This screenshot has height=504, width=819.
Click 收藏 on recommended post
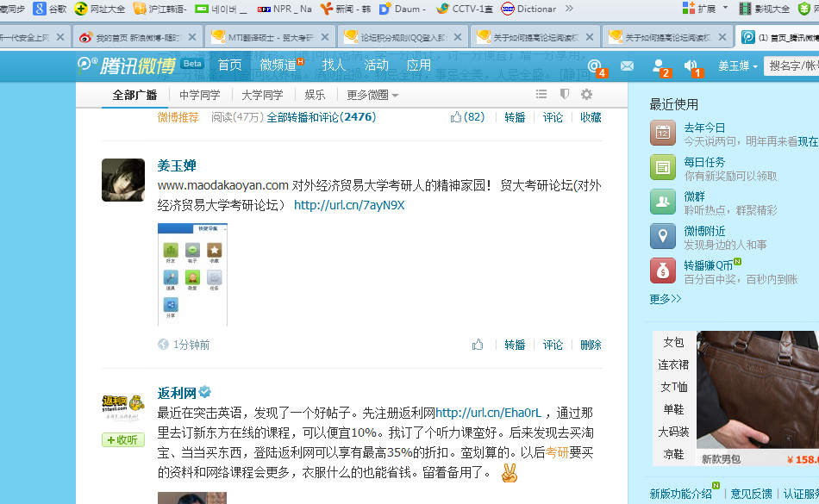click(x=591, y=117)
